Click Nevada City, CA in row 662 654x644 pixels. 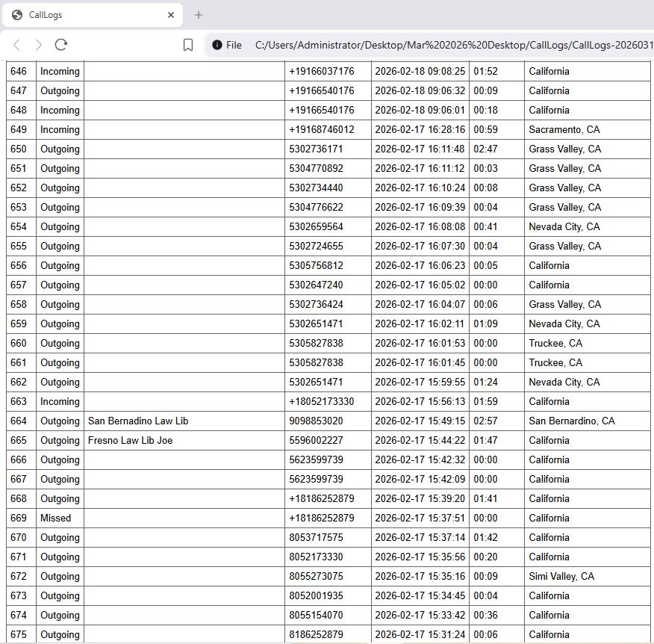pyautogui.click(x=564, y=382)
